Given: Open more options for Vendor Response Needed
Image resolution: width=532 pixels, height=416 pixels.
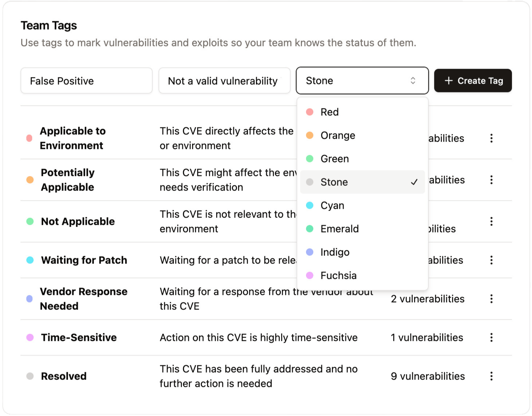Looking at the screenshot, I should [491, 299].
